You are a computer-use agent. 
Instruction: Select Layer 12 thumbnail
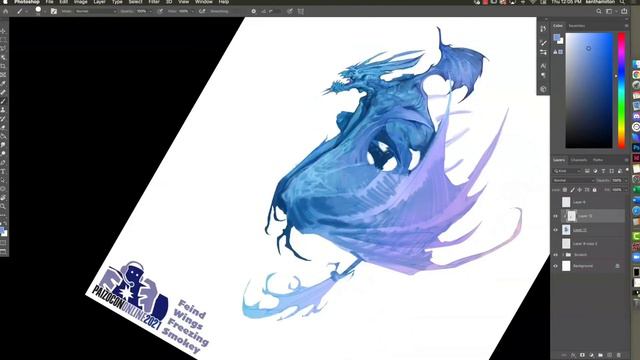pos(566,230)
